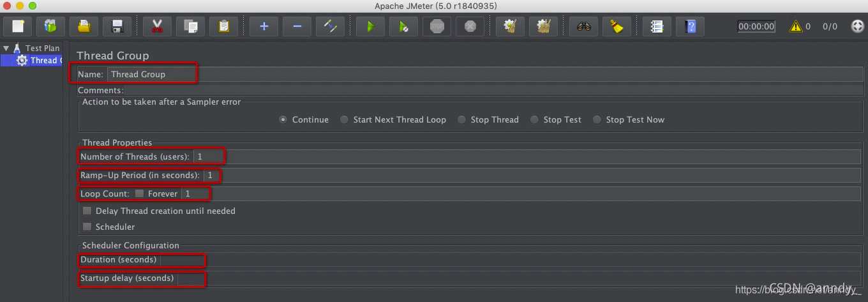Viewport: 868px width, 302px height.
Task: Click the Toggle enable/disable icon
Action: [x=330, y=27]
